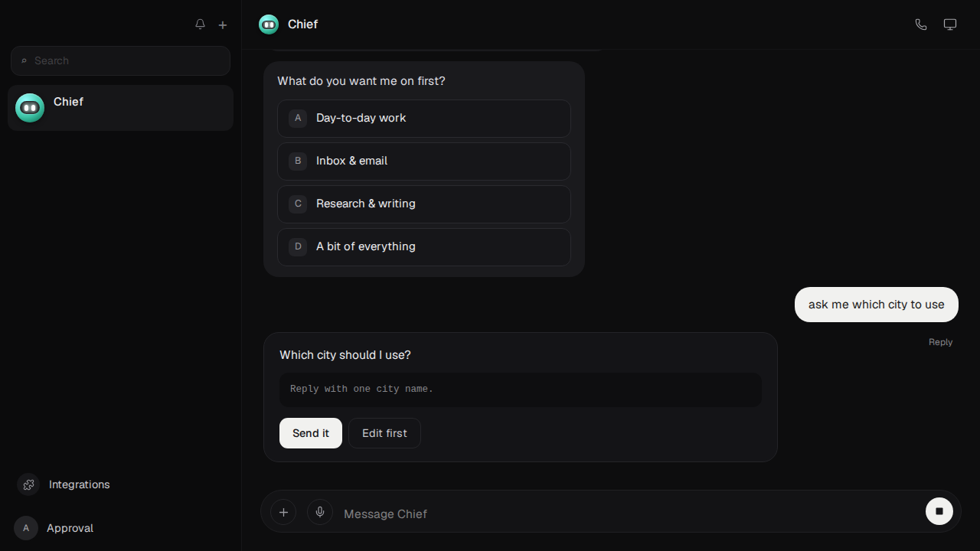
Task: Click the Edit first button
Action: coord(384,433)
